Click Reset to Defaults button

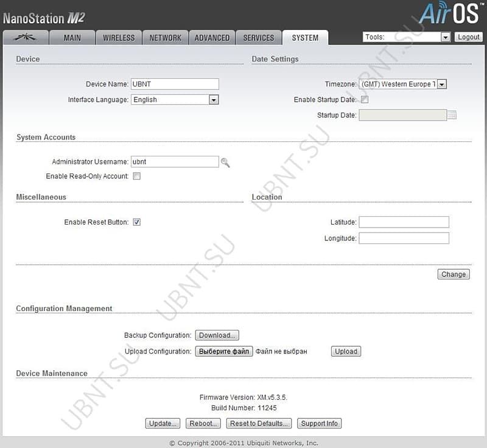259,424
